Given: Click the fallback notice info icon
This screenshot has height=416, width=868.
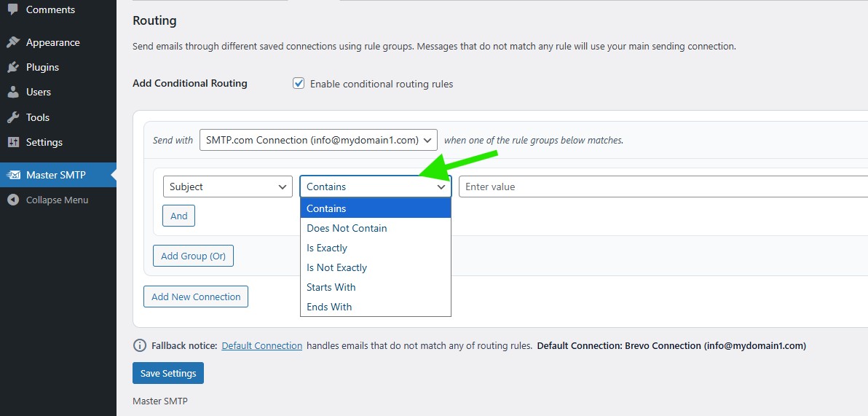Looking at the screenshot, I should [139, 345].
